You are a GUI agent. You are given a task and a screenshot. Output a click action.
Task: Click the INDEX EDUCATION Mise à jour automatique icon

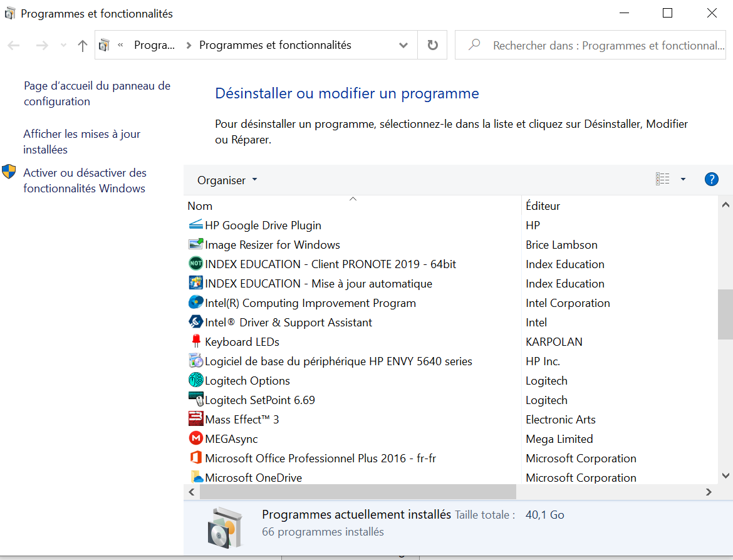point(196,283)
